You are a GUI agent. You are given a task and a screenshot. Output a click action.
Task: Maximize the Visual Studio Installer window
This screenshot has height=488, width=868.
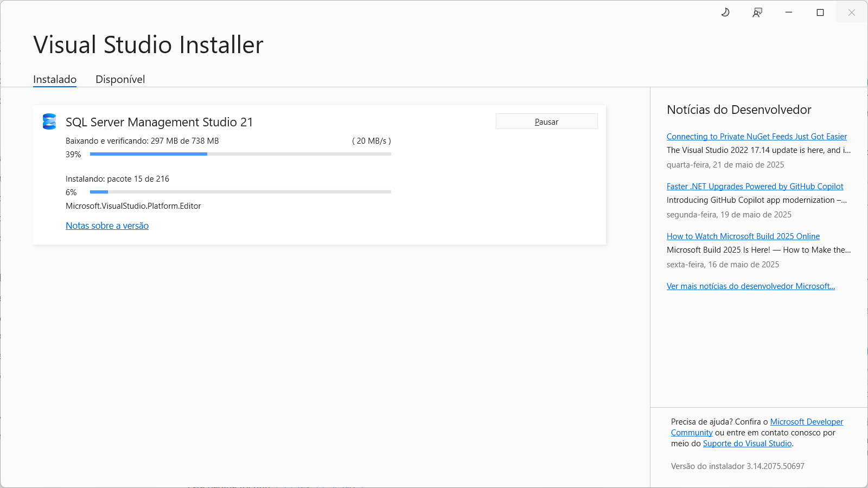(820, 12)
